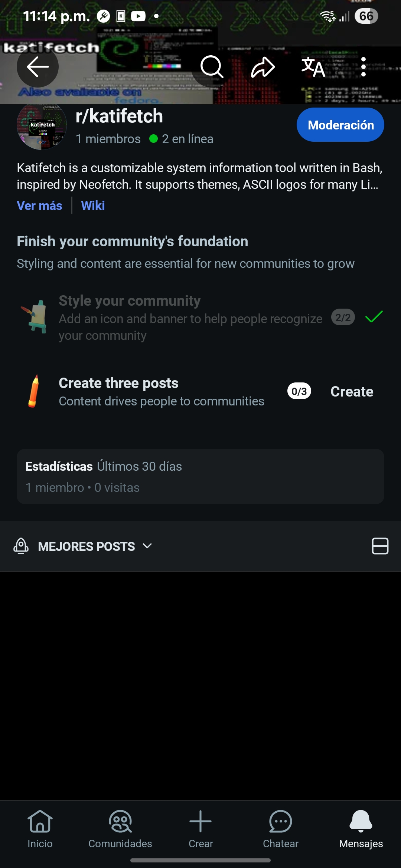Tap the back arrow button
Viewport: 401px width, 868px height.
[x=38, y=67]
